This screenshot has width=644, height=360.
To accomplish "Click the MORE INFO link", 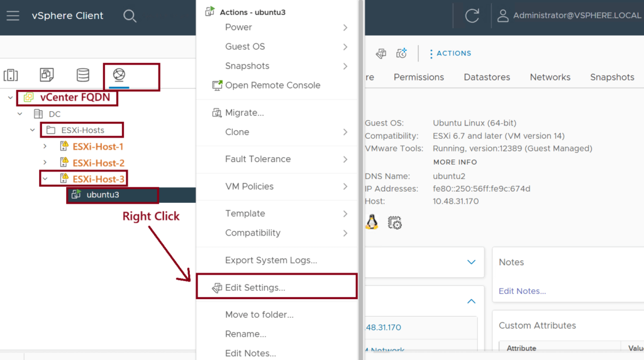I will coord(455,162).
